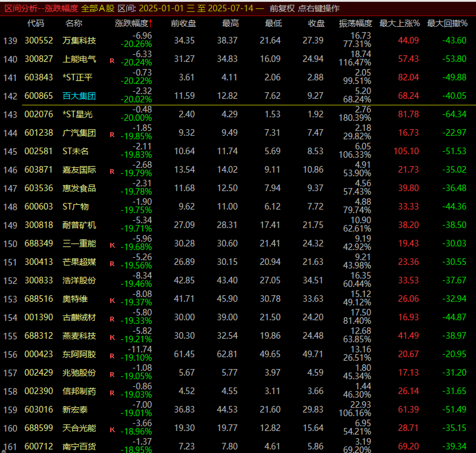Click the 180.39% oscillation value

tap(355, 118)
